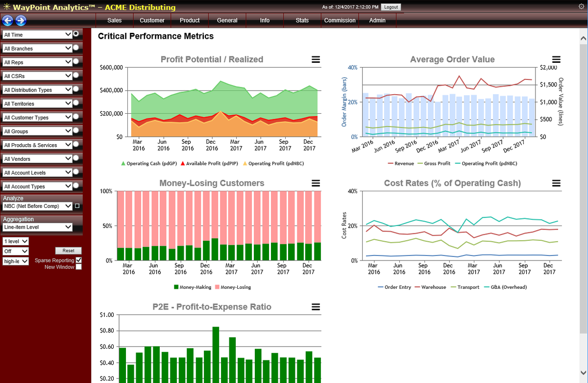Open the Stats menu
Screen dimensions: 588x383
coord(302,21)
